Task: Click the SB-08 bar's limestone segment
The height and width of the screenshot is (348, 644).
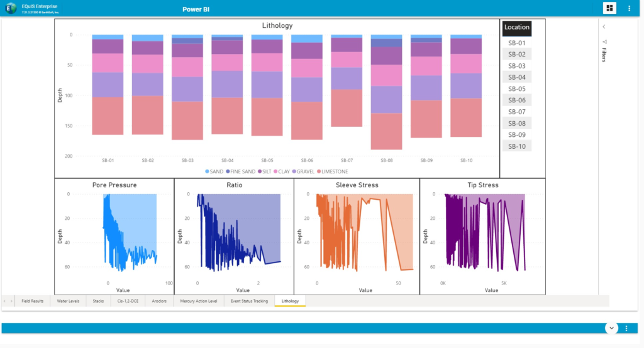Action: [386, 131]
